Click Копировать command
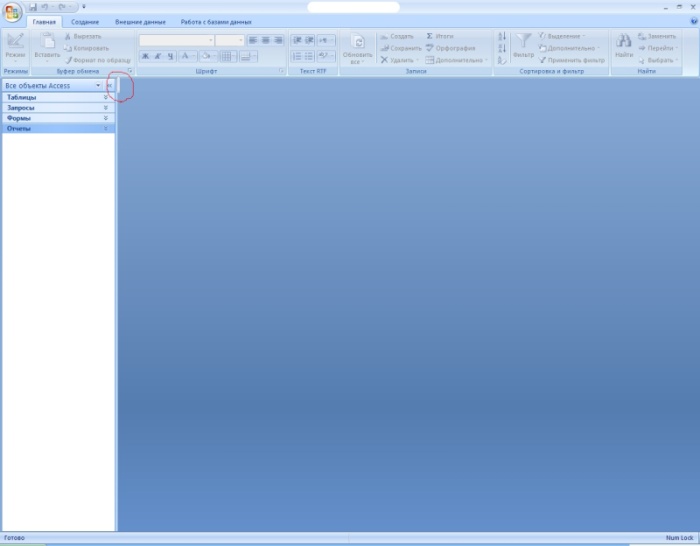This screenshot has height=546, width=700. [x=86, y=48]
